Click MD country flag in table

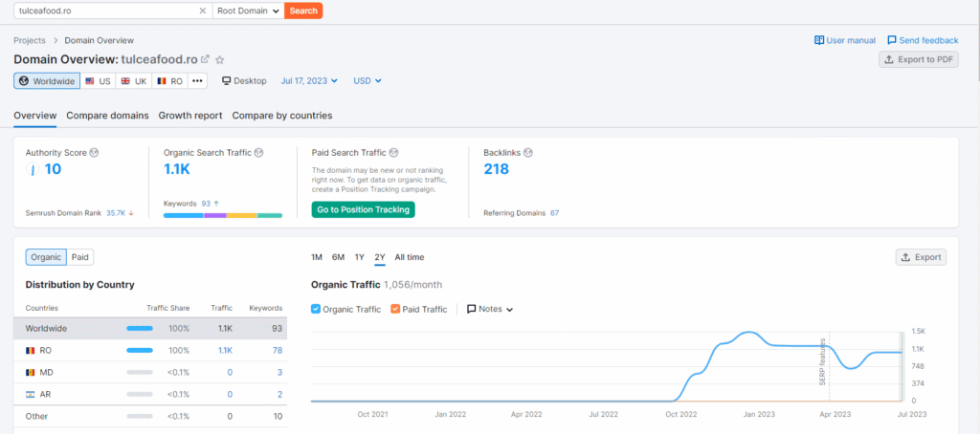coord(30,372)
